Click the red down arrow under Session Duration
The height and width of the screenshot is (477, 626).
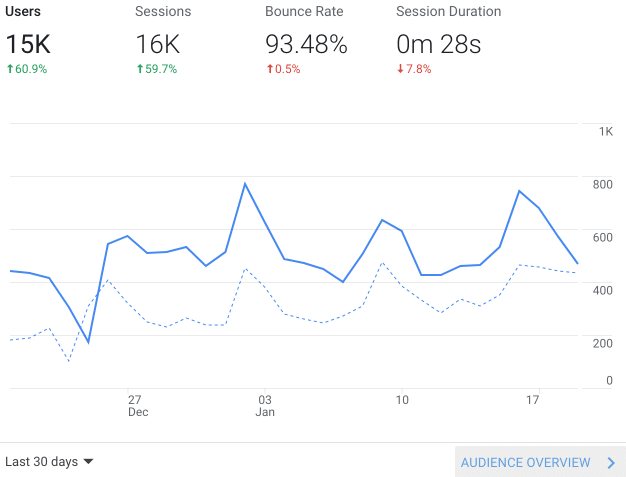401,69
